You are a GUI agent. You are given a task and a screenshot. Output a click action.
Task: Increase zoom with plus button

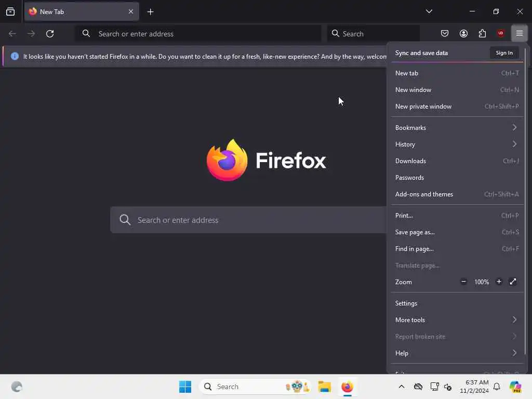coord(499,282)
